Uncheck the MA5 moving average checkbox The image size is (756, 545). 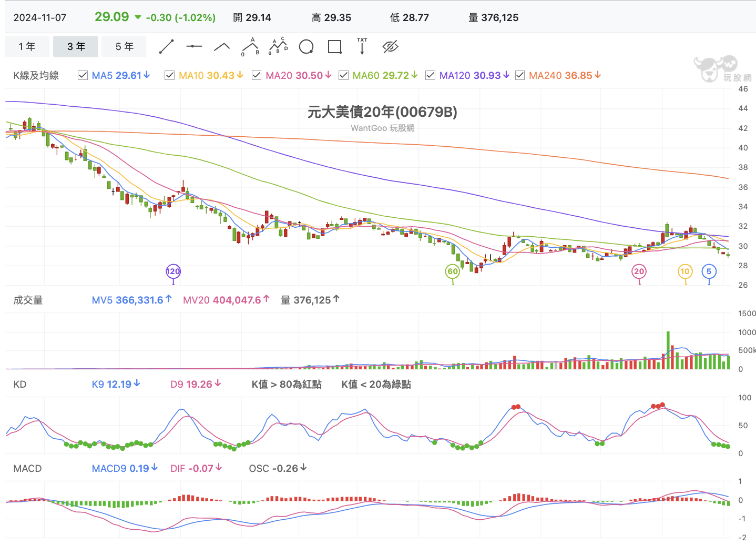[83, 75]
